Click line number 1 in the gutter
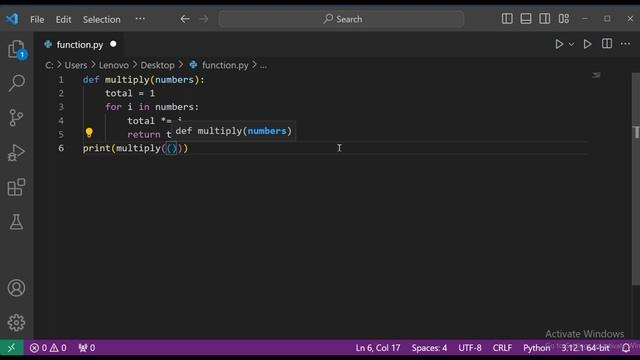The image size is (640, 360). click(61, 80)
